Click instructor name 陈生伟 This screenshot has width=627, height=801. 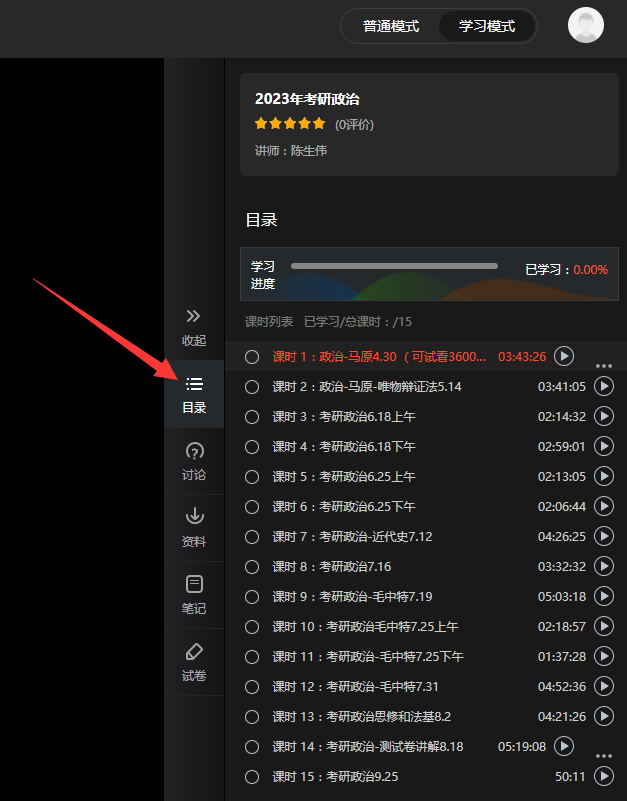click(x=309, y=151)
